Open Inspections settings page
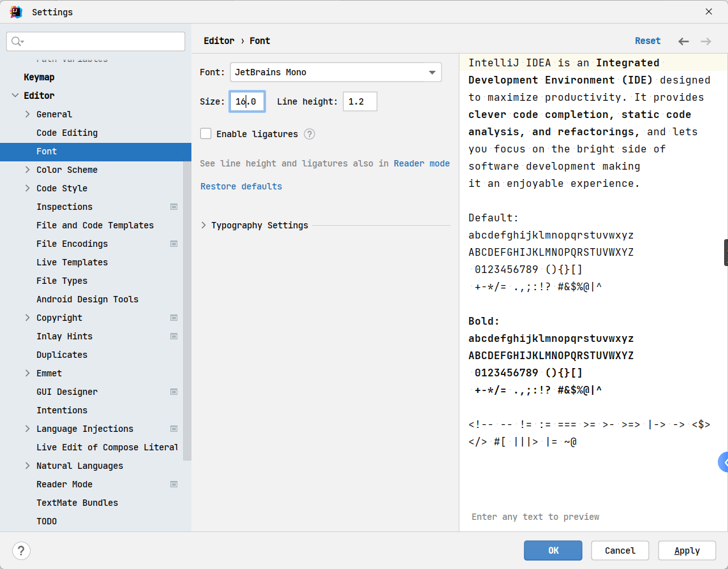 [x=64, y=207]
